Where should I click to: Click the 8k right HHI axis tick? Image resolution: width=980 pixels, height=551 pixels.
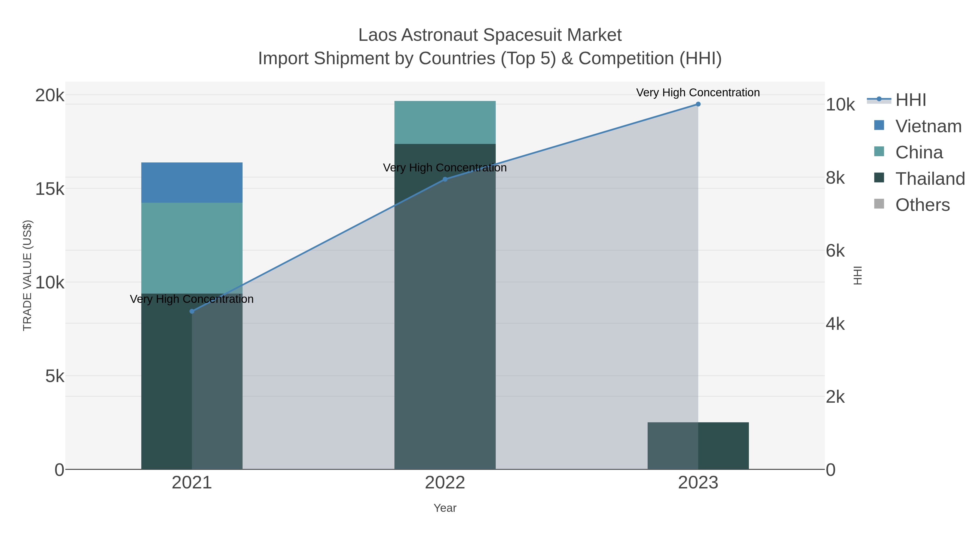(x=835, y=178)
